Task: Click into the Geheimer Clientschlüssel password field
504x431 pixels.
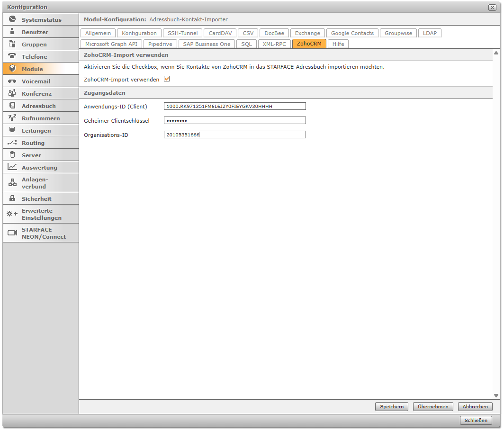Action: (x=234, y=120)
